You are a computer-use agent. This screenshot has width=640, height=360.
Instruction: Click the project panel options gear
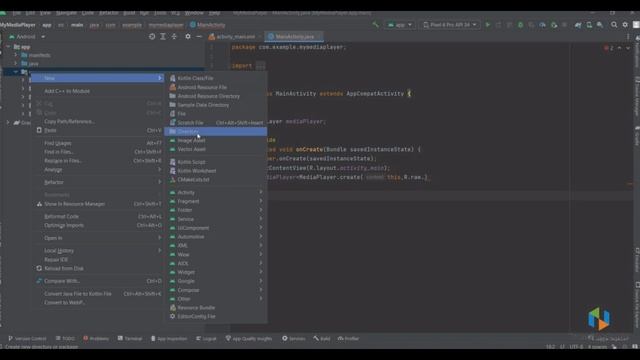188,37
